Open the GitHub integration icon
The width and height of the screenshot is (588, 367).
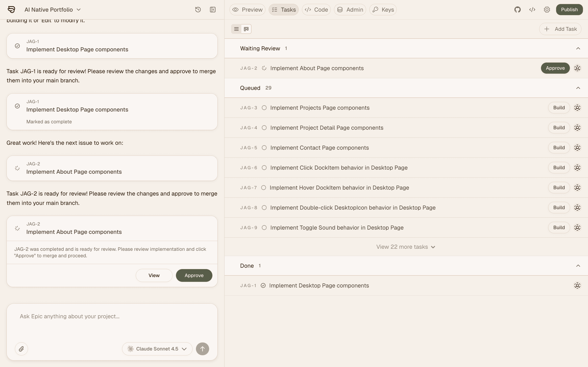(517, 10)
